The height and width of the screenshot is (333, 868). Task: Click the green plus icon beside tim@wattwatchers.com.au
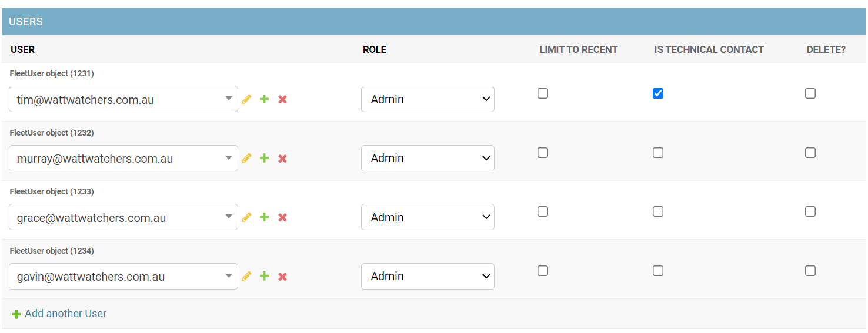[265, 99]
